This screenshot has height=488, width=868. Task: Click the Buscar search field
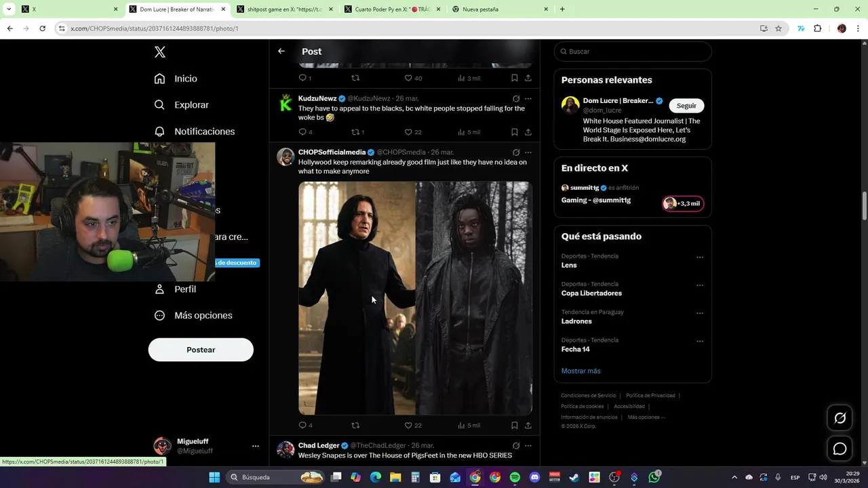pyautogui.click(x=633, y=52)
